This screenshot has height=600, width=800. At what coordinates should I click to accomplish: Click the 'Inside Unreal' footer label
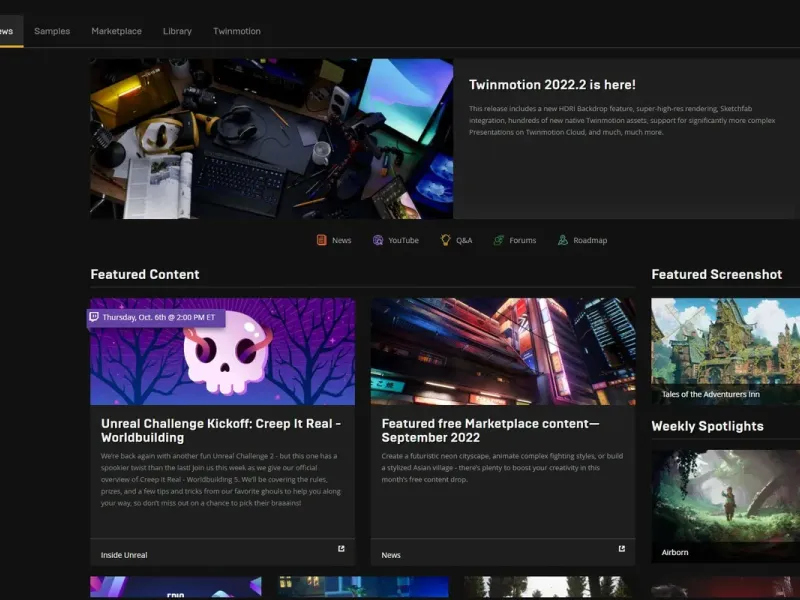tap(124, 555)
